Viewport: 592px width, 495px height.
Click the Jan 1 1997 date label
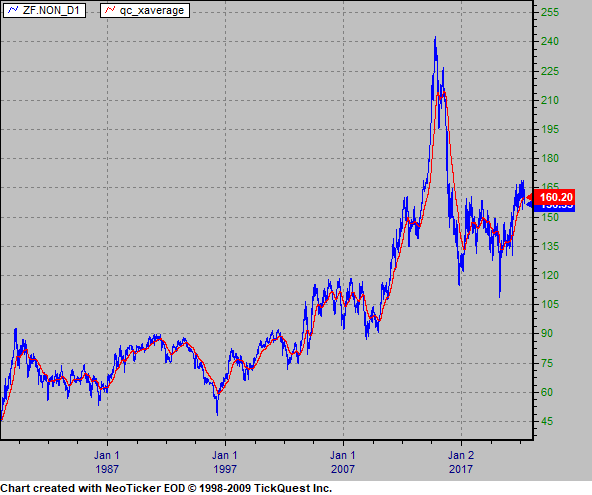tap(225, 462)
